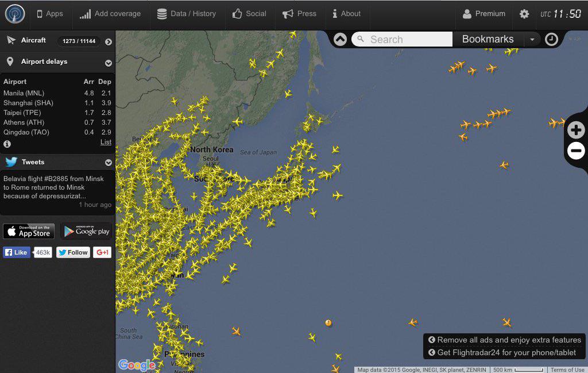Open Terms of Use link

click(x=567, y=370)
